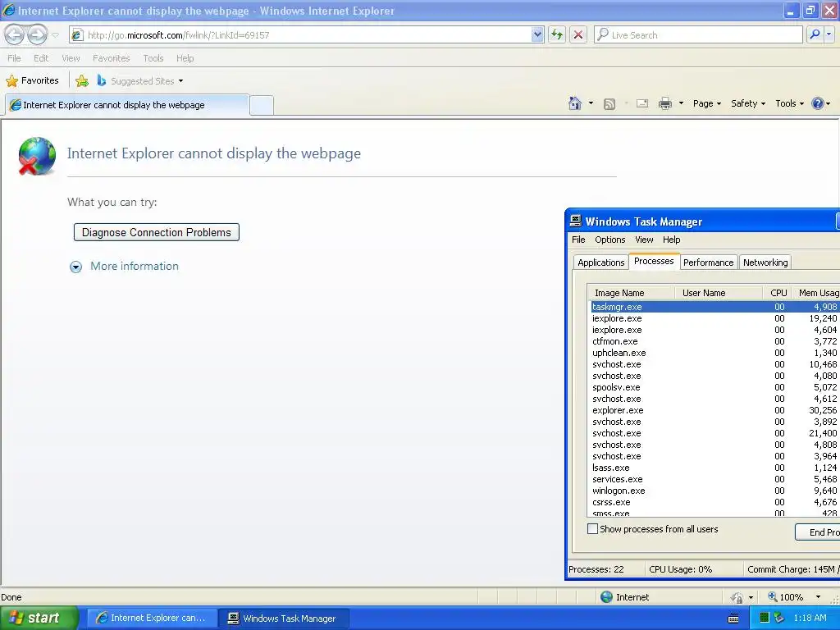840x630 pixels.
Task: Select the Processes tab
Action: pos(654,261)
